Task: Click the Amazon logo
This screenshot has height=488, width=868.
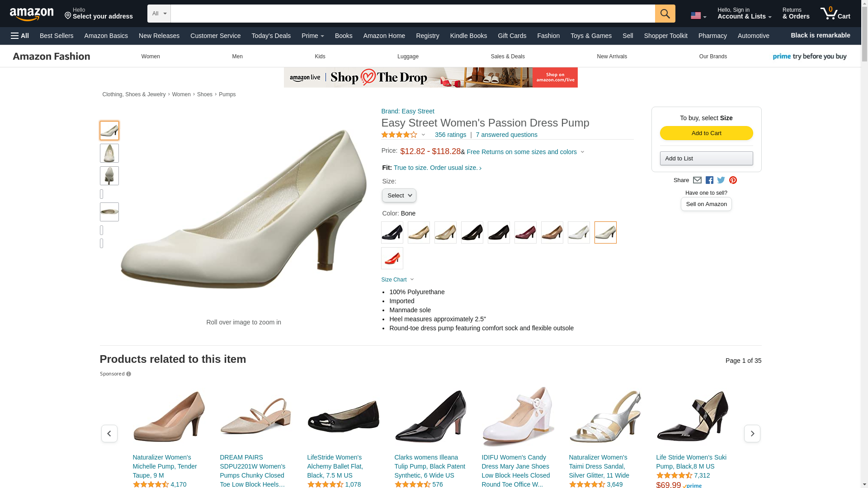Action: click(32, 14)
